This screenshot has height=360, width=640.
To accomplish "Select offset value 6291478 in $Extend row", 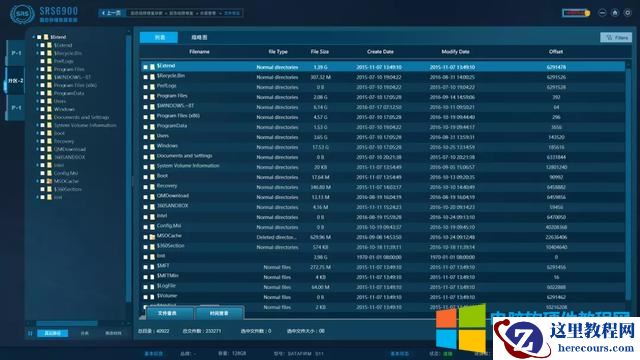I will [x=556, y=67].
